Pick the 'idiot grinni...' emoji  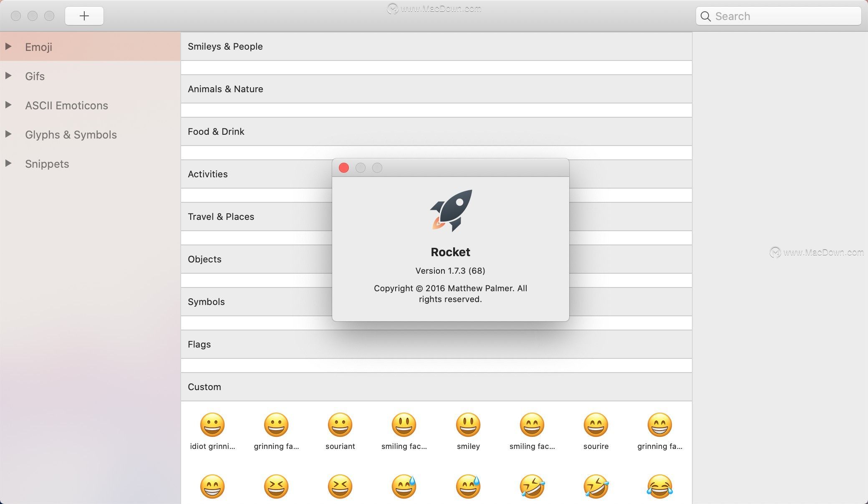[x=212, y=425]
